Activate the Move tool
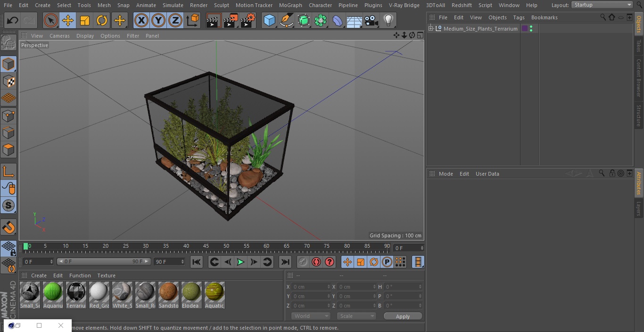This screenshot has width=644, height=332. click(68, 20)
